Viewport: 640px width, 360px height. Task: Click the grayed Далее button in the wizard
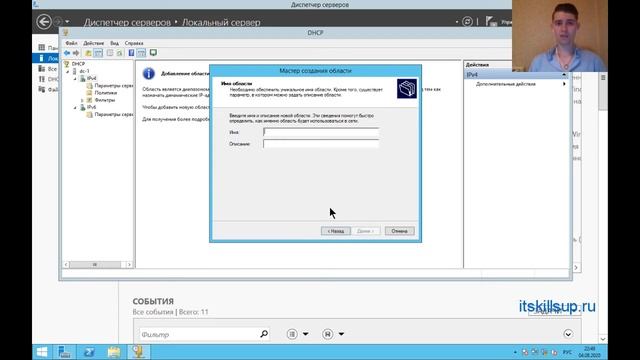(365, 231)
